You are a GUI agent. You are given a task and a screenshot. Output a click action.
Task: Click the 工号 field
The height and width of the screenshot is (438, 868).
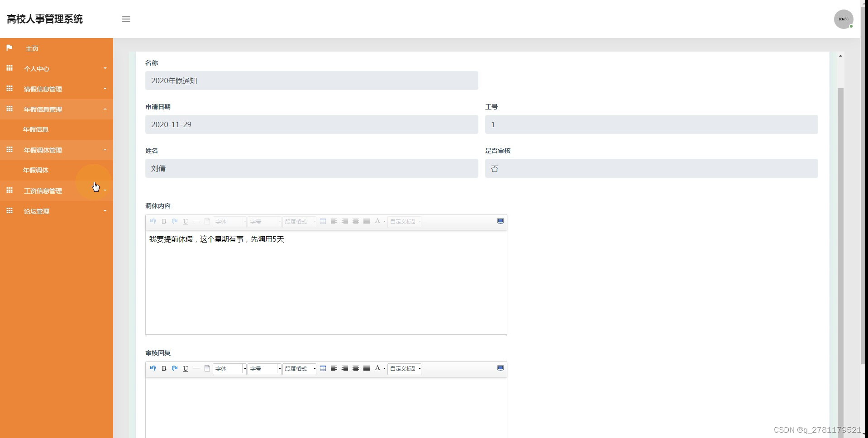(651, 124)
